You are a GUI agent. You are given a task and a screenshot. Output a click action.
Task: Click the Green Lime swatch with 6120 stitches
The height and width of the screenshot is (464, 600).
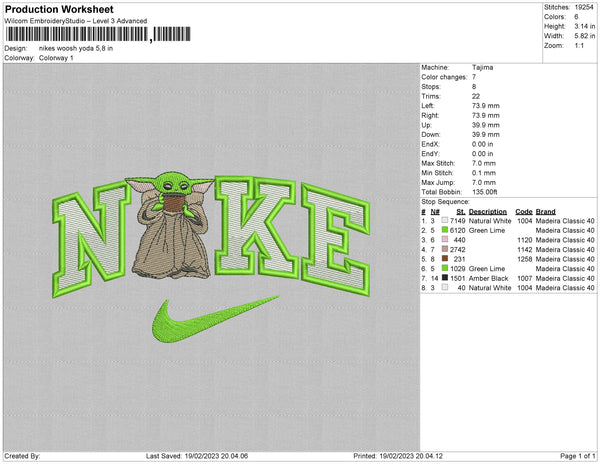[445, 230]
